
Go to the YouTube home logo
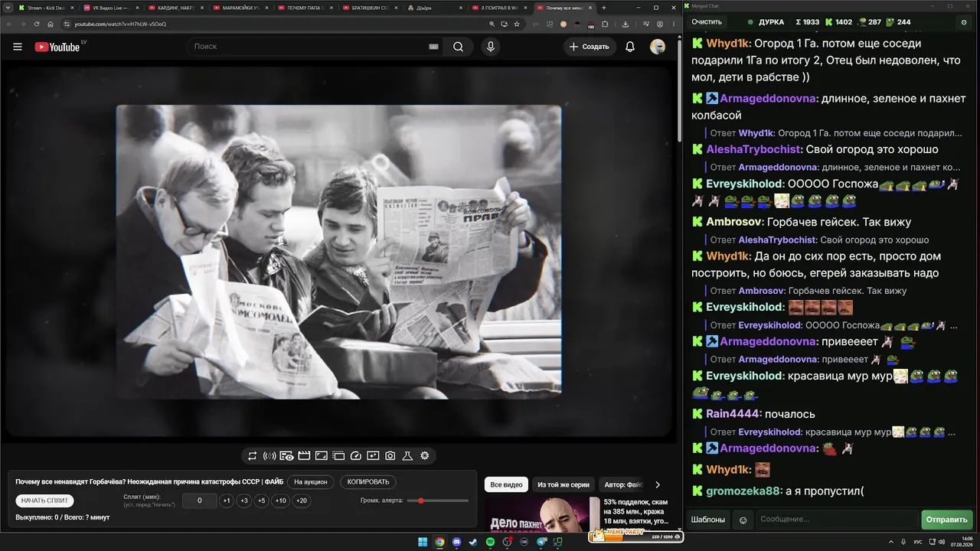57,47
